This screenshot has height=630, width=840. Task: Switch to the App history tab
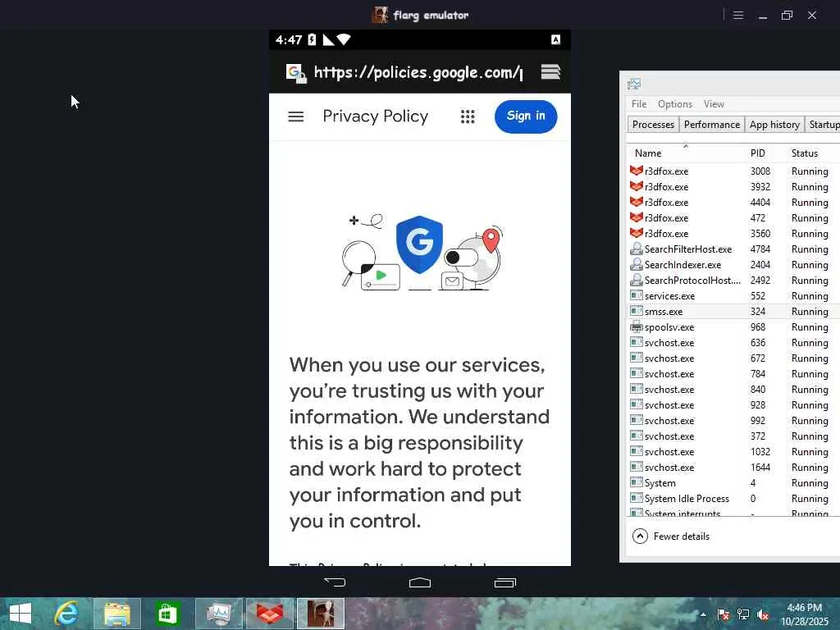coord(774,125)
